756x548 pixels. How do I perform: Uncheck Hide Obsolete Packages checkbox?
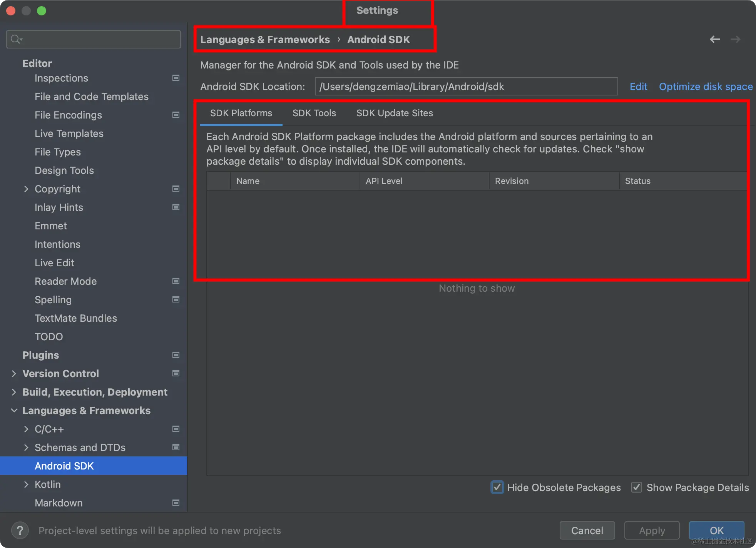(x=497, y=487)
